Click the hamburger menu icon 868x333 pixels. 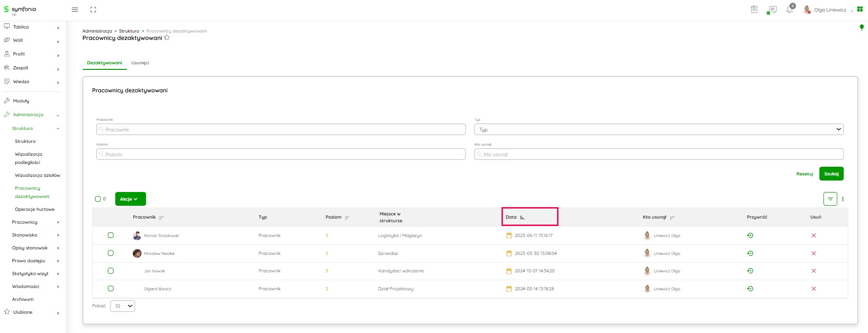pyautogui.click(x=75, y=10)
